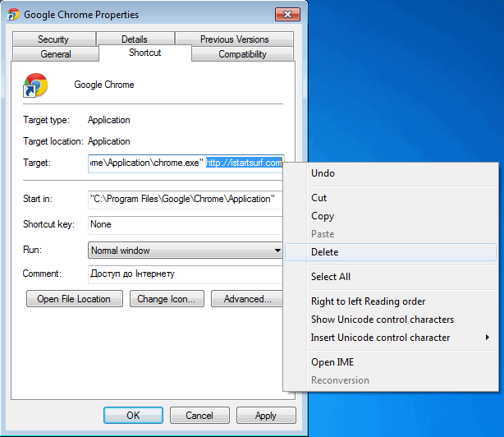The image size is (504, 437).
Task: Click the Run: label
Action: [33, 250]
